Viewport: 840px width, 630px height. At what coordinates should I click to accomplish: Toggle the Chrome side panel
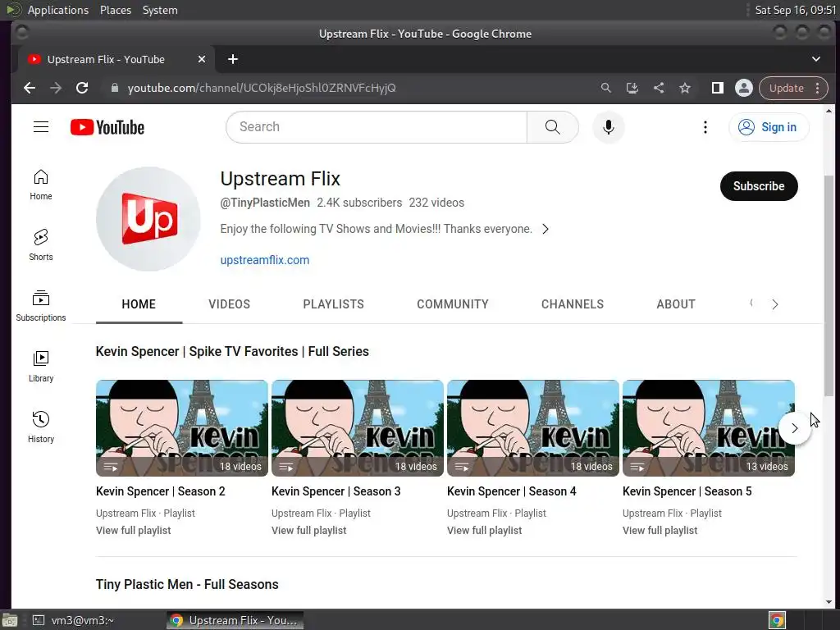point(717,88)
